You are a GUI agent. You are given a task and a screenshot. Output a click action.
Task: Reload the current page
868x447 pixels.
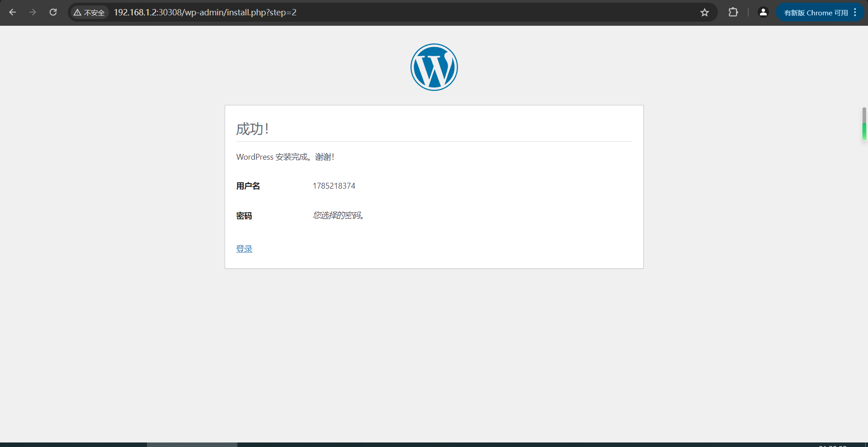[53, 12]
